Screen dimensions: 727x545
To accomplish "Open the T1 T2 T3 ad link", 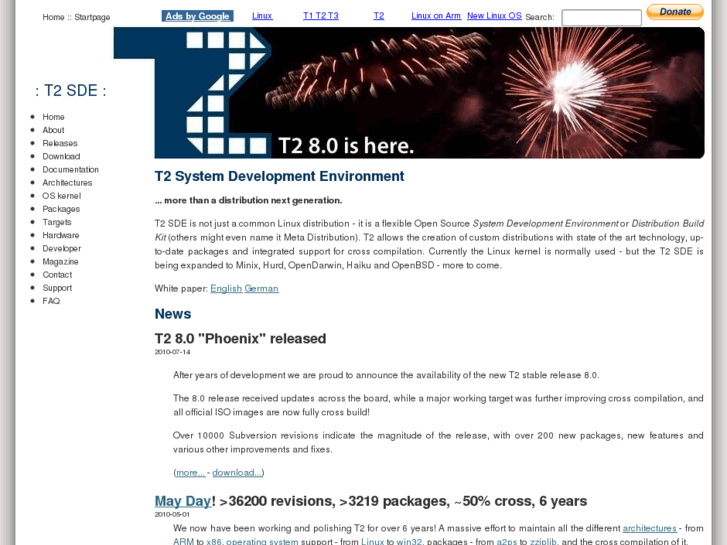I will coord(321,16).
